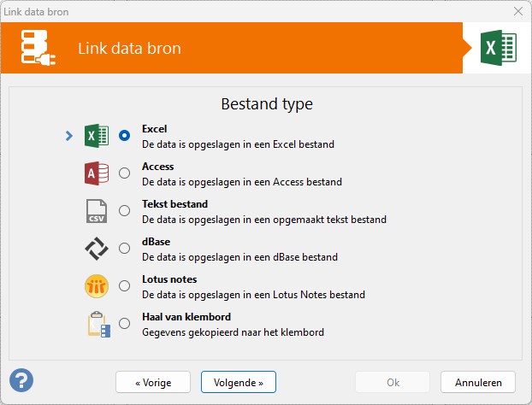Go back using the Vorige button

pos(153,382)
